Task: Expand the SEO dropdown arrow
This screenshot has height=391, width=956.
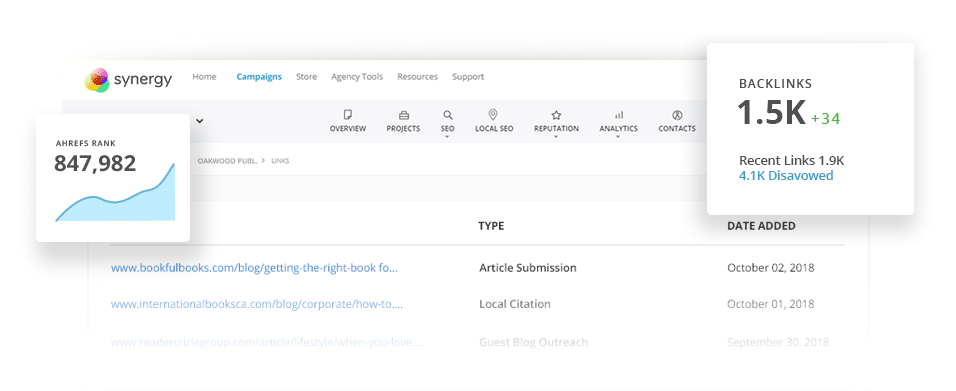Action: click(x=448, y=137)
